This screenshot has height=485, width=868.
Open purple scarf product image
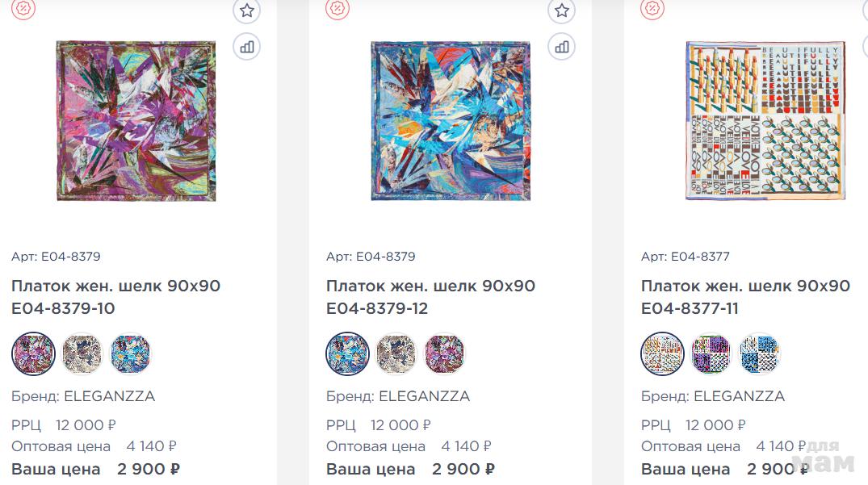(136, 120)
